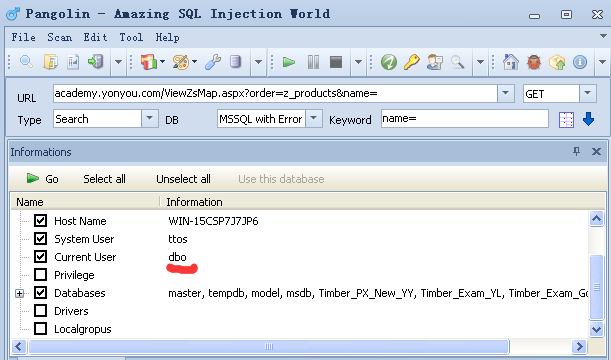This screenshot has width=611, height=360.
Task: Click the folder documents toolbar icon
Action: [x=50, y=62]
